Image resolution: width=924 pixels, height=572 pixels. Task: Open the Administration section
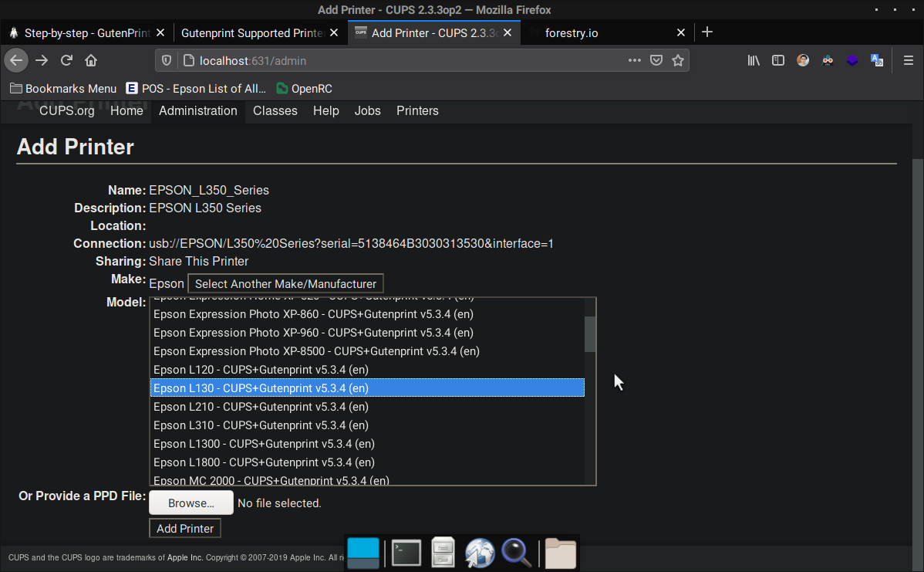pos(198,111)
